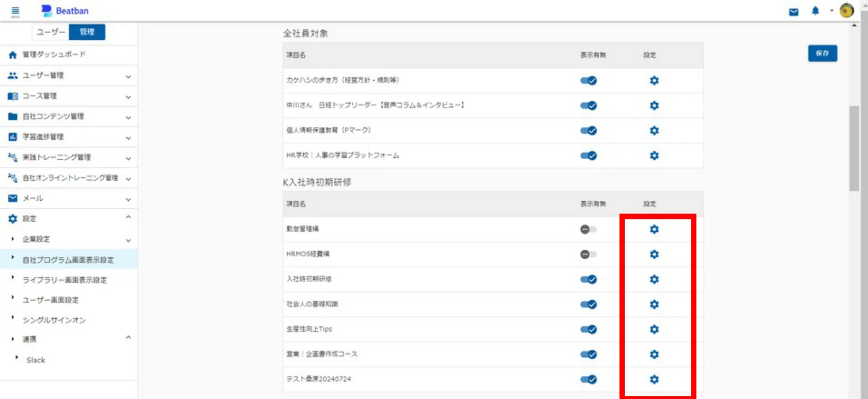Expand the ユーザー管理 menu chevron
This screenshot has width=868, height=399.
tap(128, 76)
